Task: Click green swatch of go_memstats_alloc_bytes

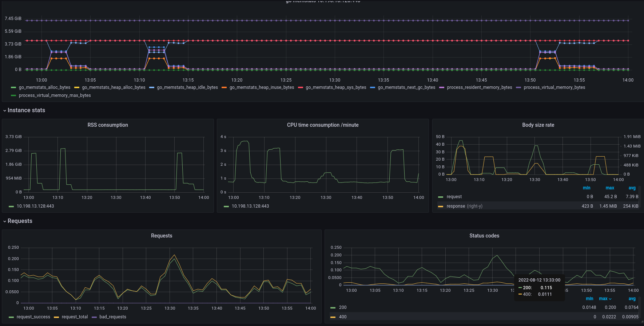Action: 13,87
